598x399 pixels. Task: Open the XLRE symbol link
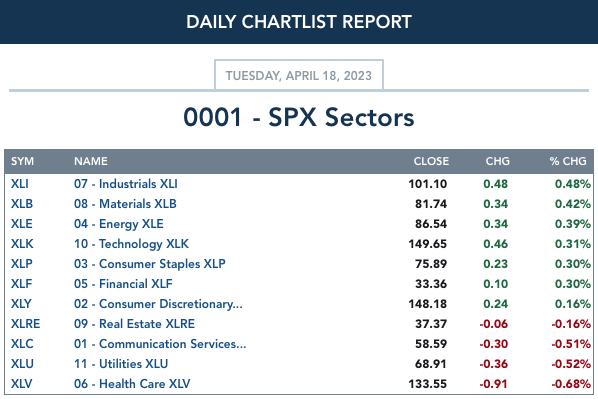[x=26, y=323]
